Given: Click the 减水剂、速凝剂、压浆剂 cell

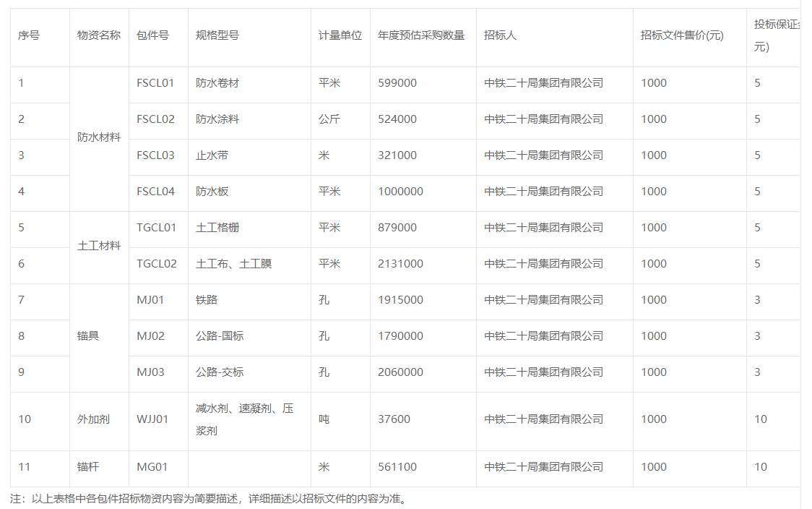Looking at the screenshot, I should point(244,419).
